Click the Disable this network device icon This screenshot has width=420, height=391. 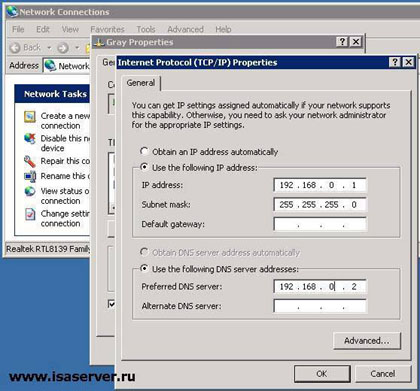pos(30,139)
